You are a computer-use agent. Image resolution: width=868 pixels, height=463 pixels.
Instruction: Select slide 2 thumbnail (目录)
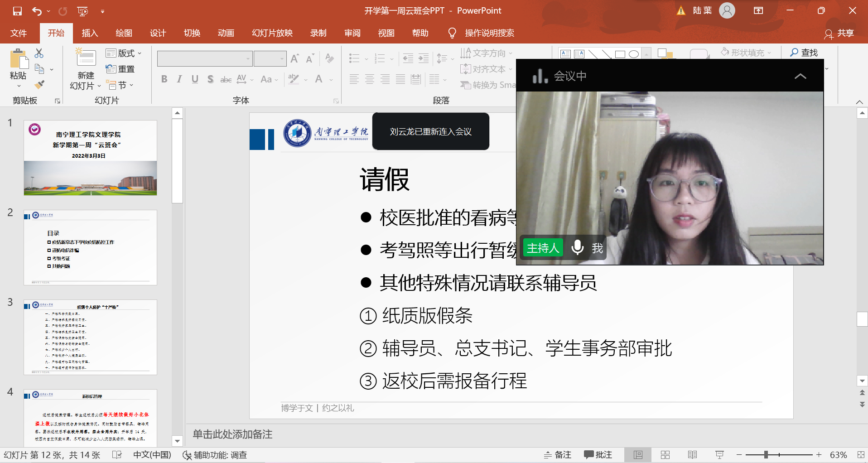pos(90,247)
